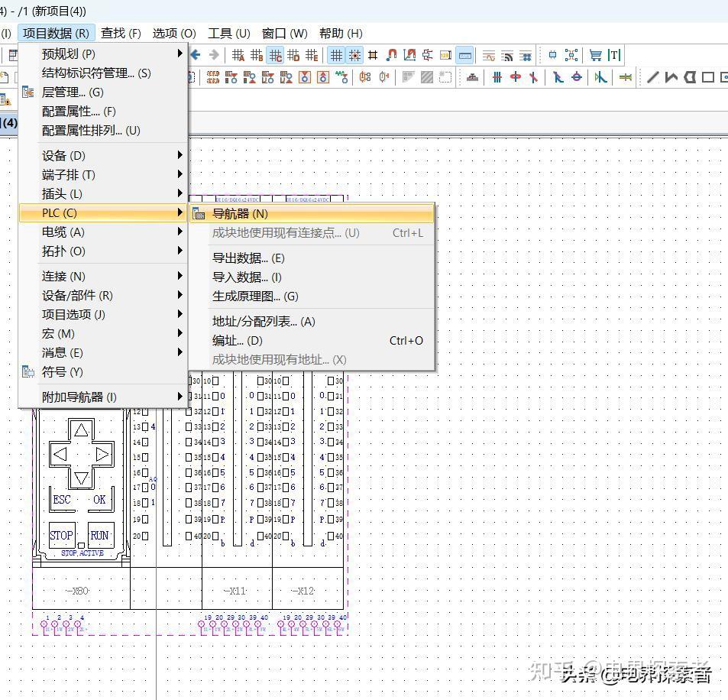This screenshot has width=728, height=700.
Task: Expand the 附加导航器 (I) submenu
Action: 73,397
